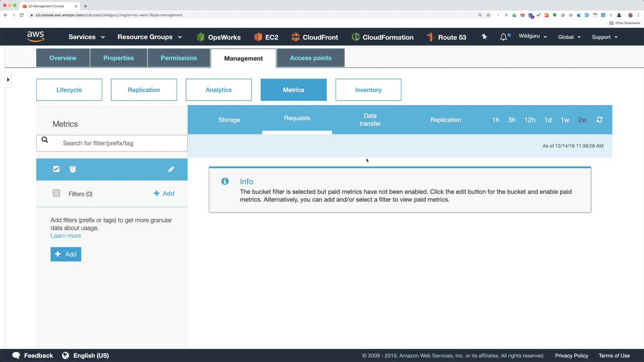Open the OpsWorks service shortcut
This screenshot has height=362, width=644.
click(x=218, y=37)
